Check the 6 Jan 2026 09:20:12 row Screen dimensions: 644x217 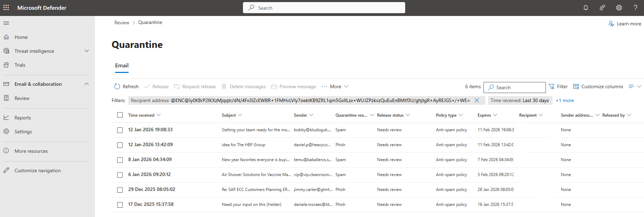(x=120, y=175)
